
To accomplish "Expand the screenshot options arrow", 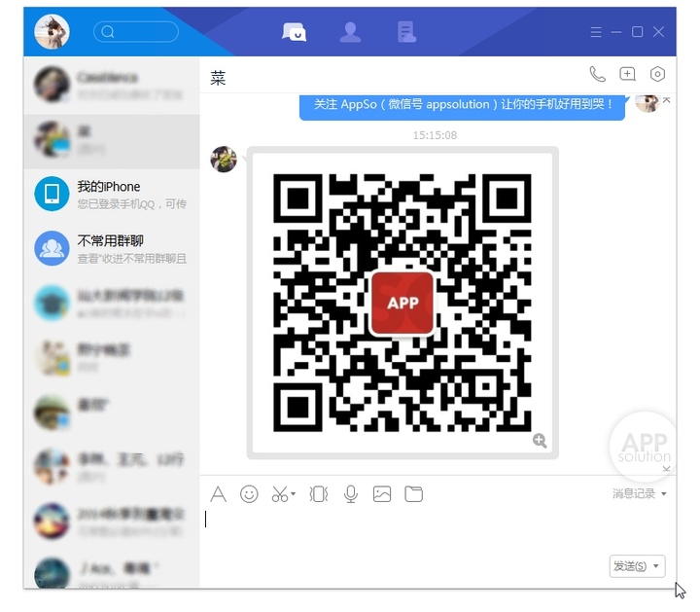I will (x=294, y=493).
